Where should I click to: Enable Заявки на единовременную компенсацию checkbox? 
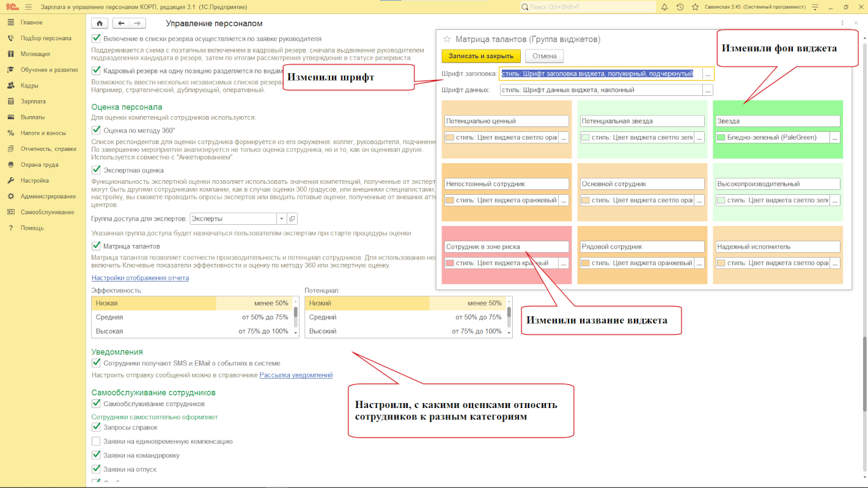pyautogui.click(x=96, y=441)
